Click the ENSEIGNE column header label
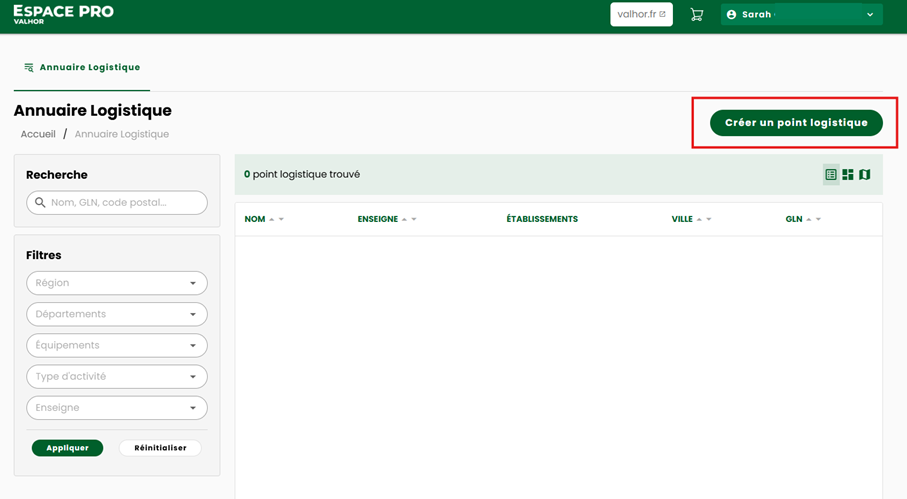 378,219
